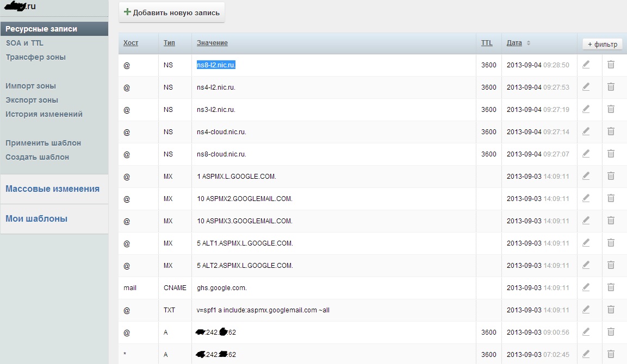This screenshot has width=627, height=364.
Task: Open SOA и TTL section
Action: 24,43
